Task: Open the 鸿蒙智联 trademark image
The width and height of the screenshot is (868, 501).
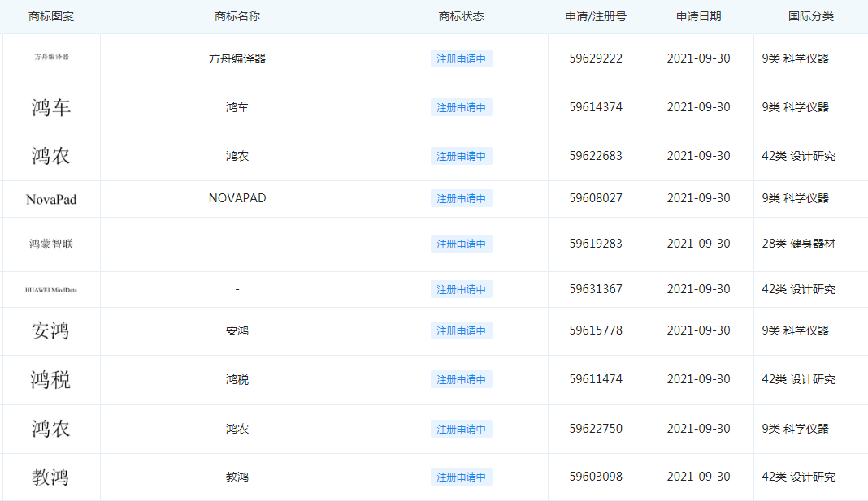Action: pos(51,244)
